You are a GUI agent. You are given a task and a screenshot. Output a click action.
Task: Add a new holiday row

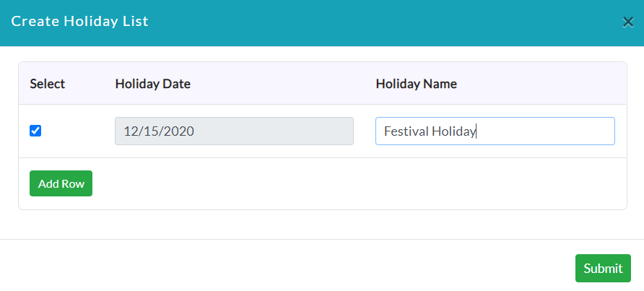(61, 183)
